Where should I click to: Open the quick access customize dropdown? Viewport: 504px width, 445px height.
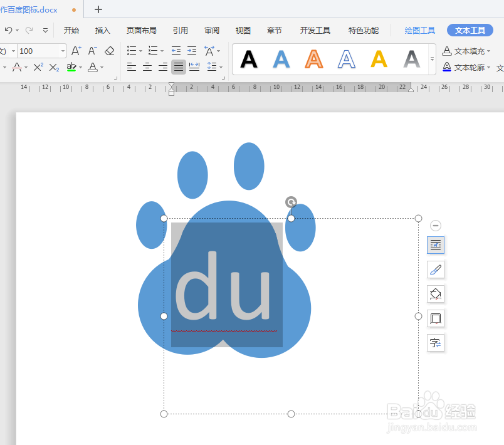tap(45, 31)
